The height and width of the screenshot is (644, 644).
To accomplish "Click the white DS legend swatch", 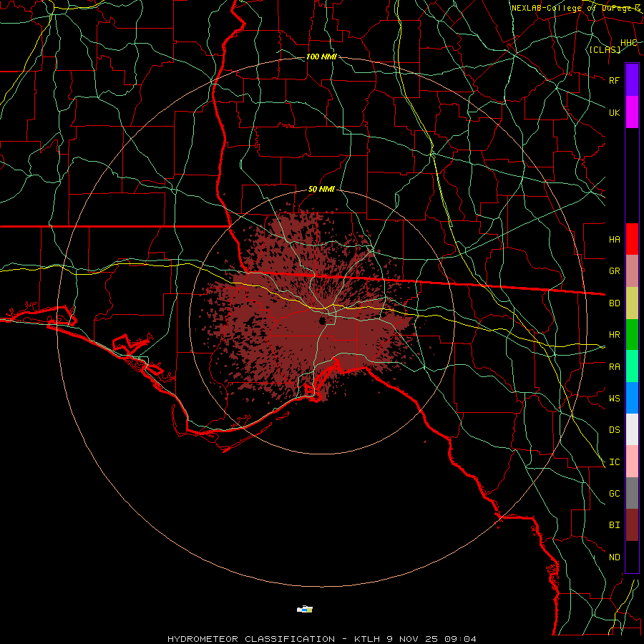I will (x=632, y=429).
